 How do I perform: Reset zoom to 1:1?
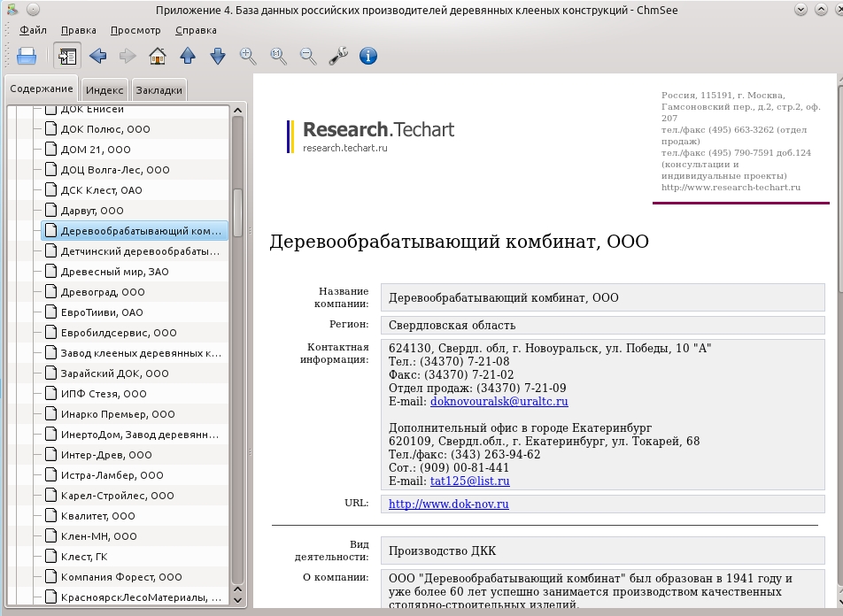(278, 56)
